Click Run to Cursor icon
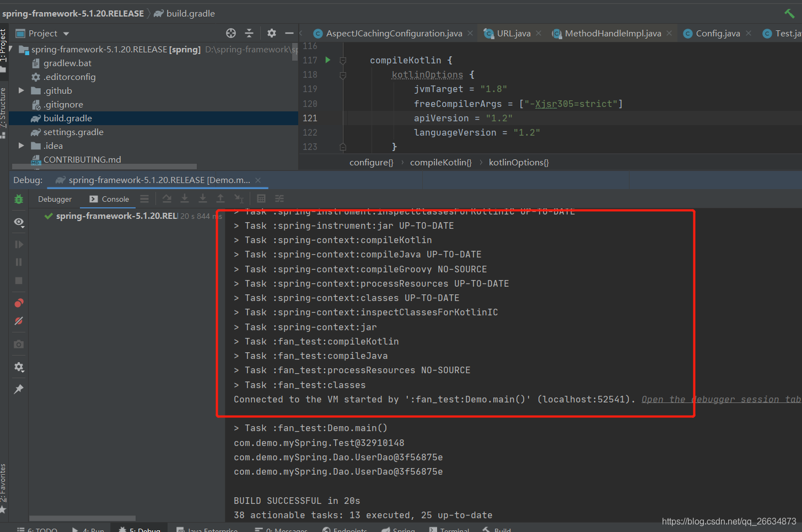The image size is (802, 532). point(239,198)
